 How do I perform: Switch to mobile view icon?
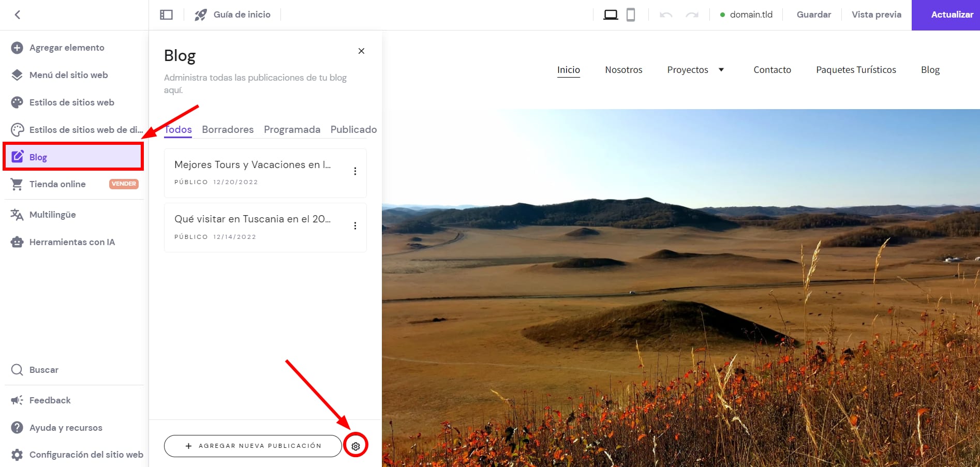(630, 14)
